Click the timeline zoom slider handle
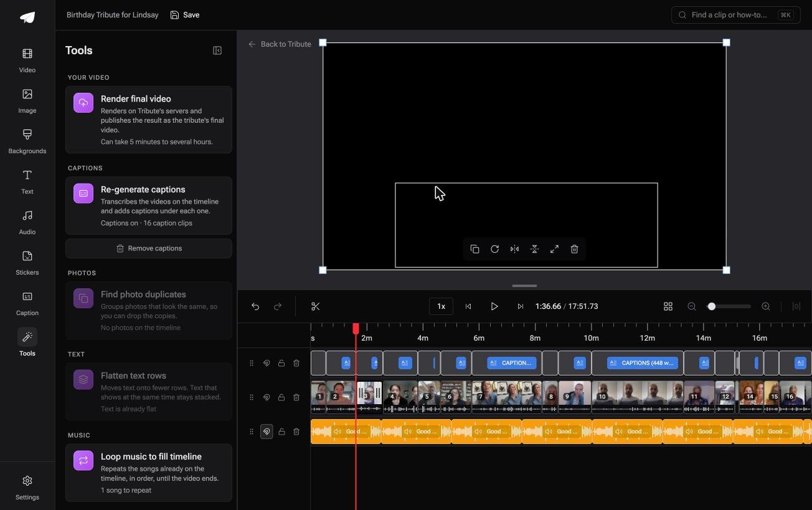Image resolution: width=812 pixels, height=510 pixels. pos(711,306)
